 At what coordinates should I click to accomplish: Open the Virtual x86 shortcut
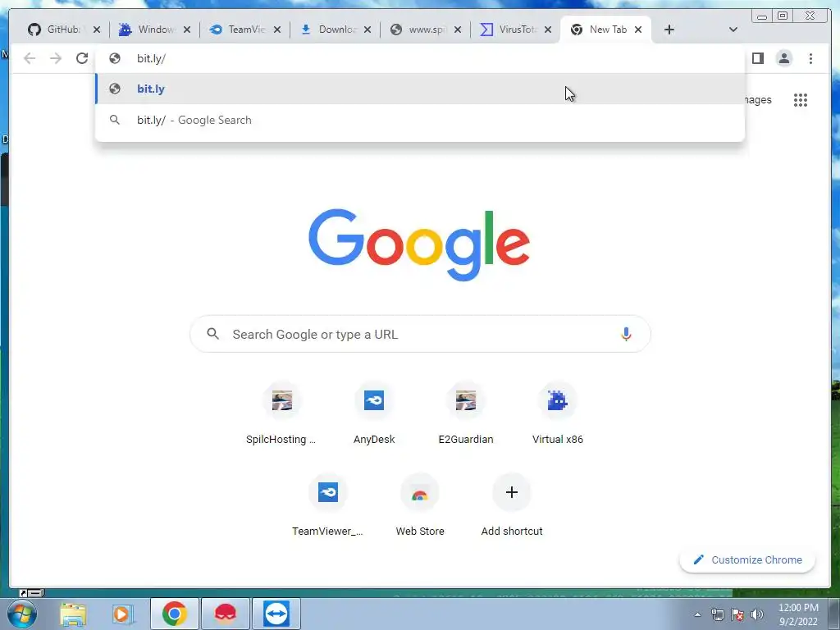coord(557,414)
